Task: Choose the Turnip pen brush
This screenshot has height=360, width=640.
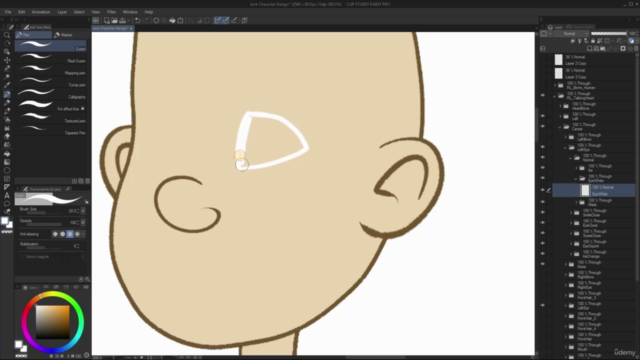Action: click(51, 83)
